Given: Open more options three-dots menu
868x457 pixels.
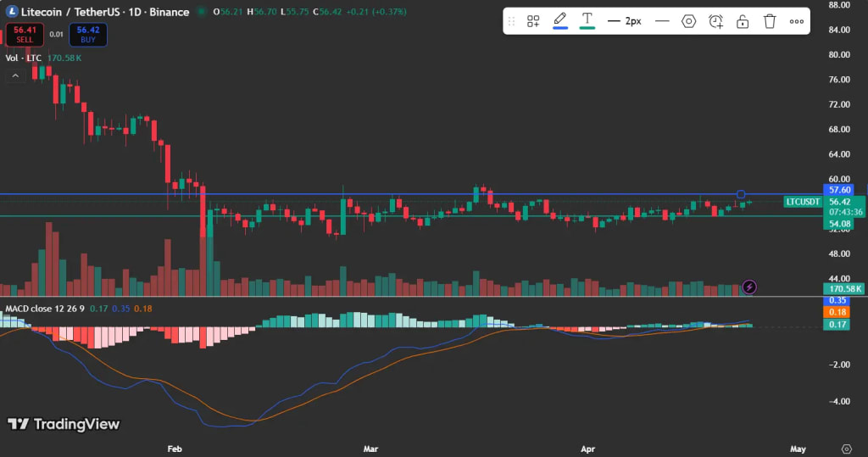Looking at the screenshot, I should 797,21.
